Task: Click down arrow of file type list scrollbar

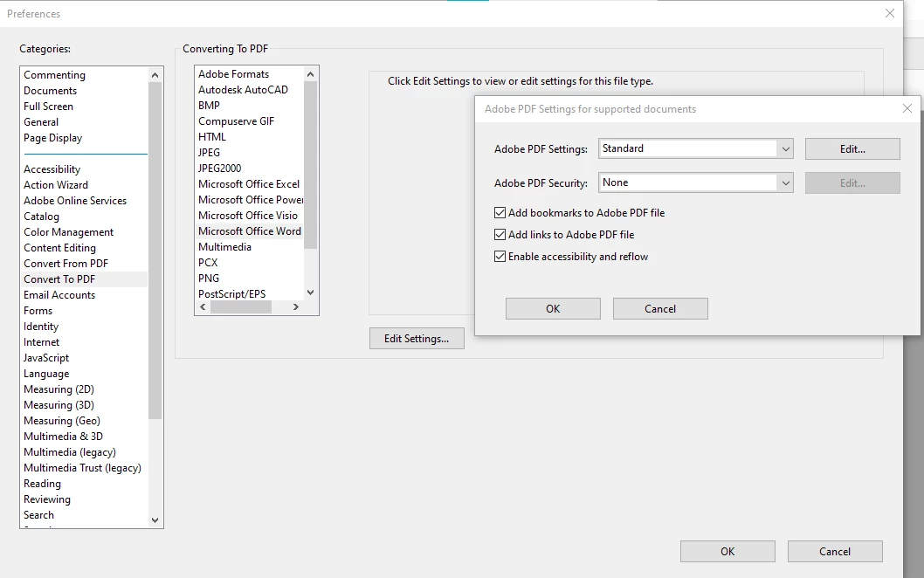Action: pos(311,292)
